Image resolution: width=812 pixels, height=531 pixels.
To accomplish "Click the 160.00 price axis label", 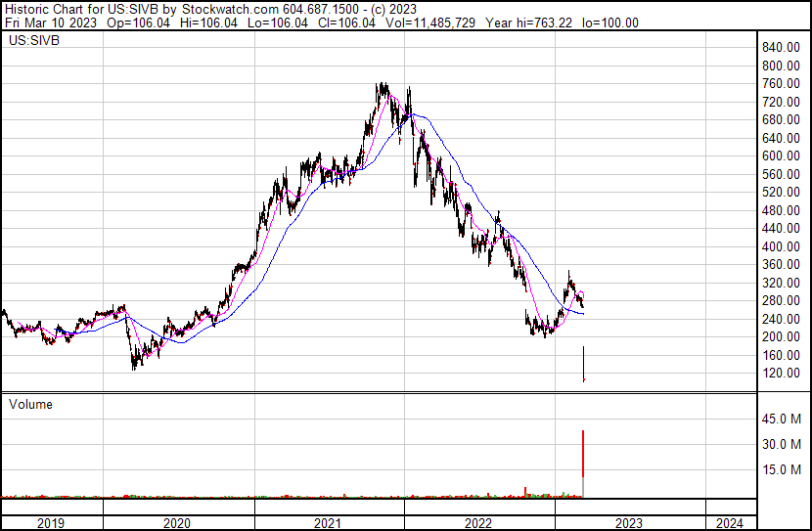I will pos(781,355).
